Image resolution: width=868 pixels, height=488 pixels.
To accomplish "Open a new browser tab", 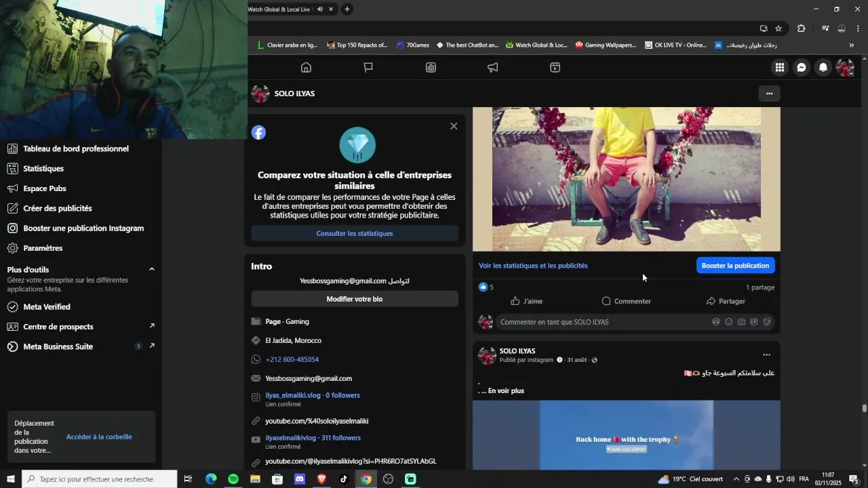I will tap(347, 9).
